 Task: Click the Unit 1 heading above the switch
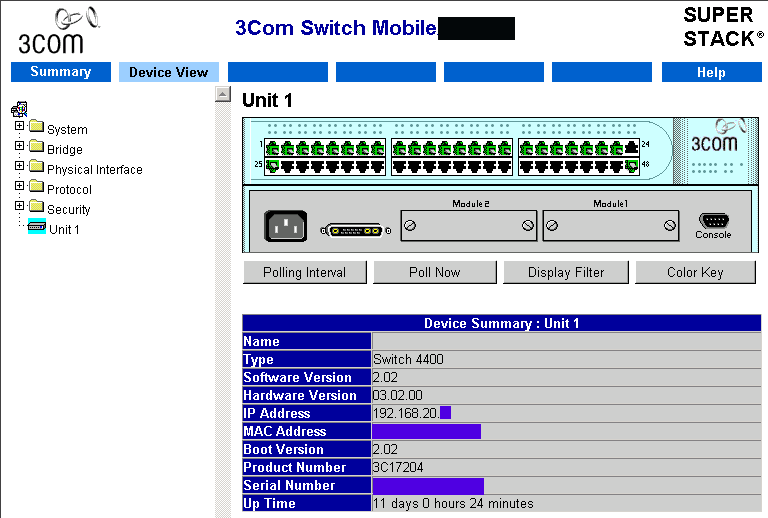[267, 100]
